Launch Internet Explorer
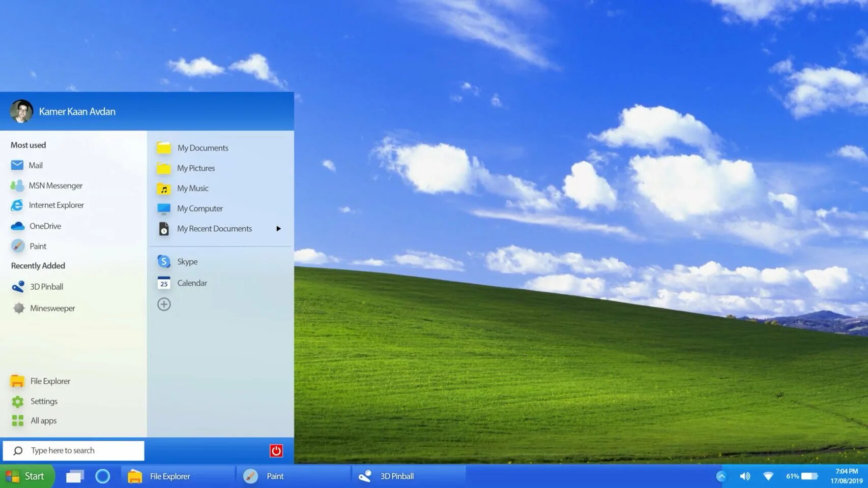Image resolution: width=868 pixels, height=488 pixels. [56, 205]
